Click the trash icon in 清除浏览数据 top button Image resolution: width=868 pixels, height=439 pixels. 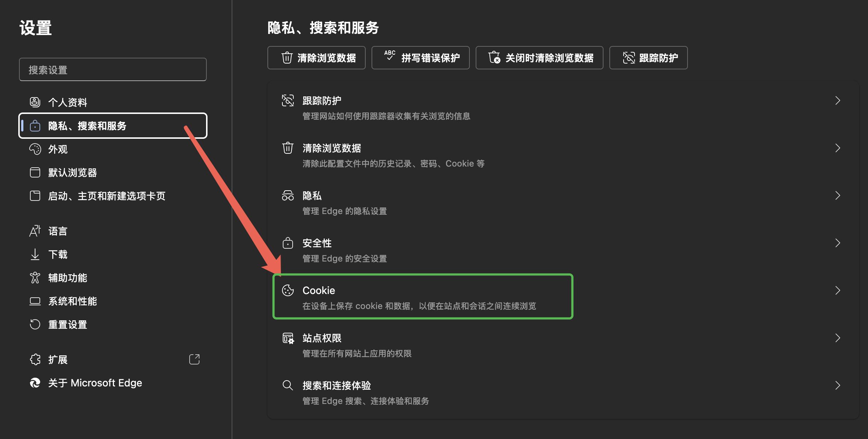point(287,58)
